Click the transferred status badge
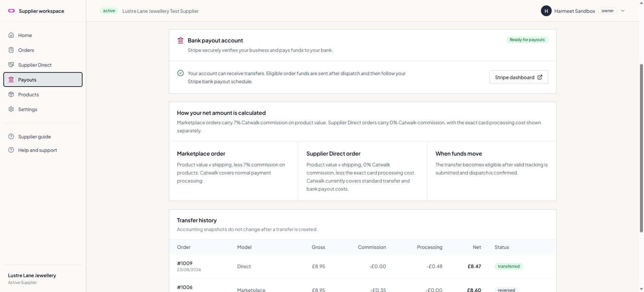Image resolution: width=644 pixels, height=292 pixels. 509,266
